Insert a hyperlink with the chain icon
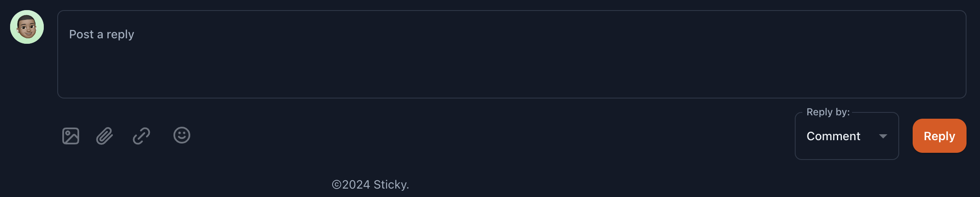Viewport: 980px width, 197px height. tap(141, 136)
